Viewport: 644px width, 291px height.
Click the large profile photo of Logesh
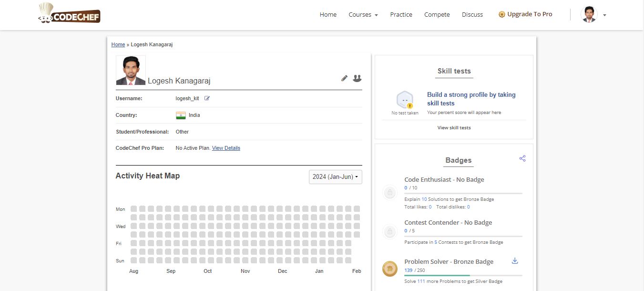(x=131, y=71)
